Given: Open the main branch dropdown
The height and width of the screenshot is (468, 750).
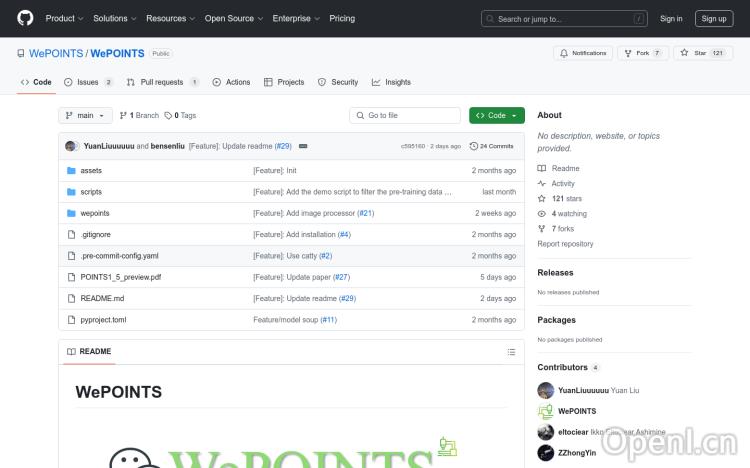Looking at the screenshot, I should 85,115.
